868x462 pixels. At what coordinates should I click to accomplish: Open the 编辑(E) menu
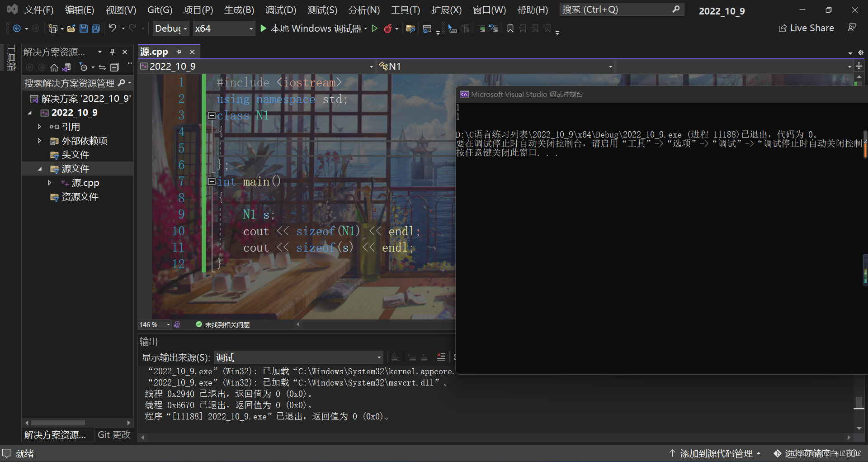[79, 10]
